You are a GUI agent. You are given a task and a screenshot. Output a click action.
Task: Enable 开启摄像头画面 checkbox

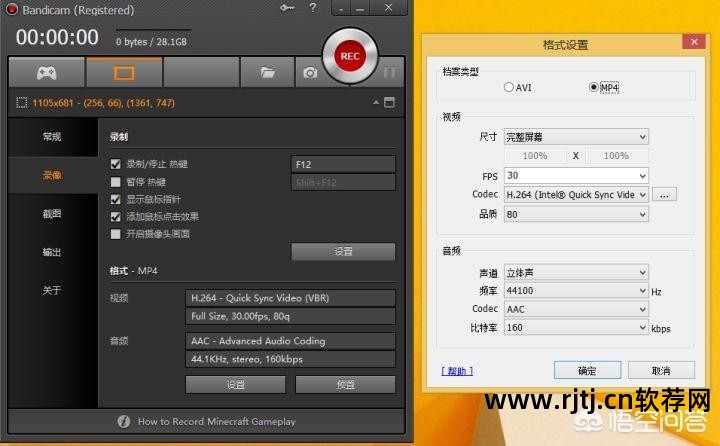point(116,234)
